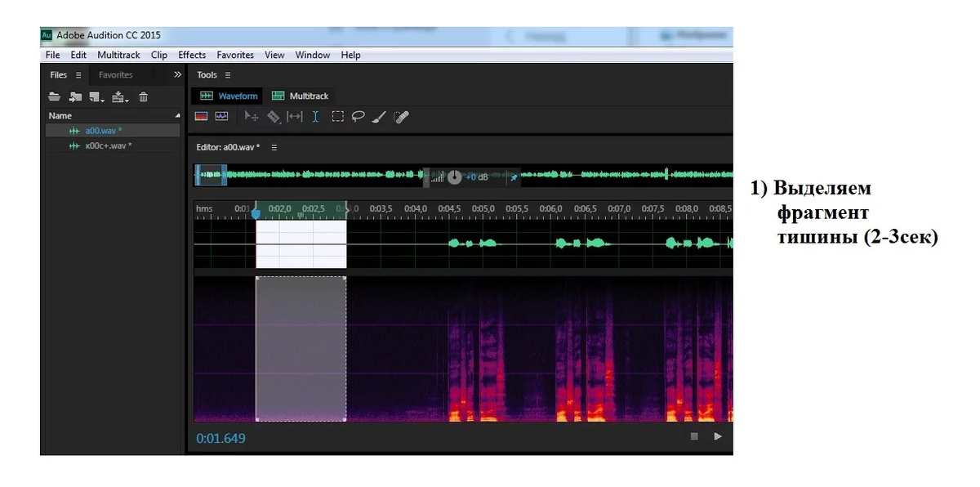Open the Effects menu

pyautogui.click(x=192, y=56)
